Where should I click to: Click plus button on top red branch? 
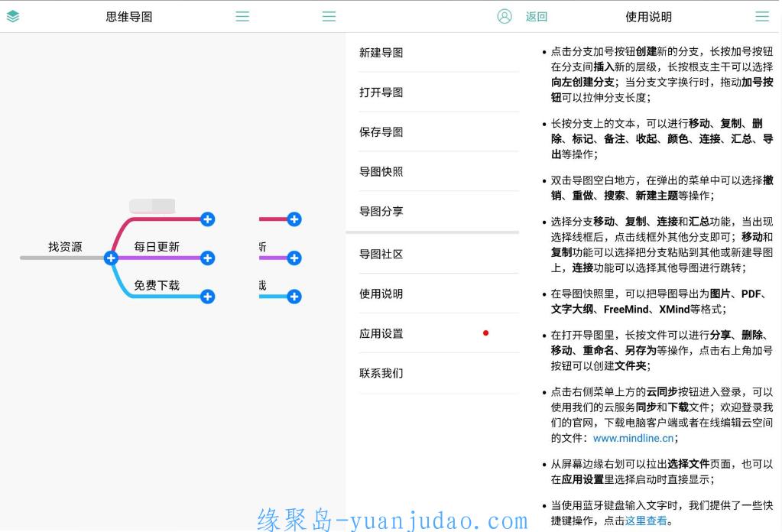tap(207, 219)
